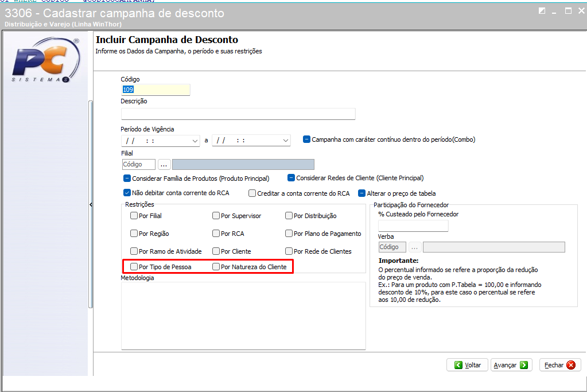This screenshot has width=587, height=392.
Task: Check the Por Distribuição restriction
Action: (289, 216)
